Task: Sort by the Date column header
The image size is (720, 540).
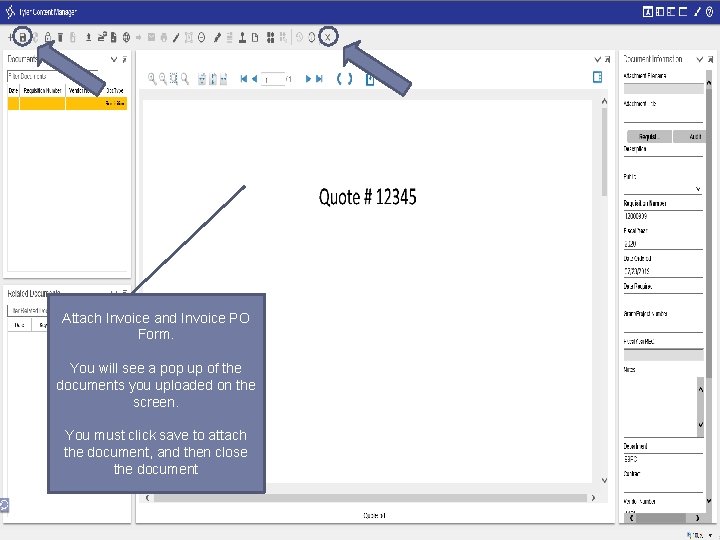Action: click(x=13, y=90)
